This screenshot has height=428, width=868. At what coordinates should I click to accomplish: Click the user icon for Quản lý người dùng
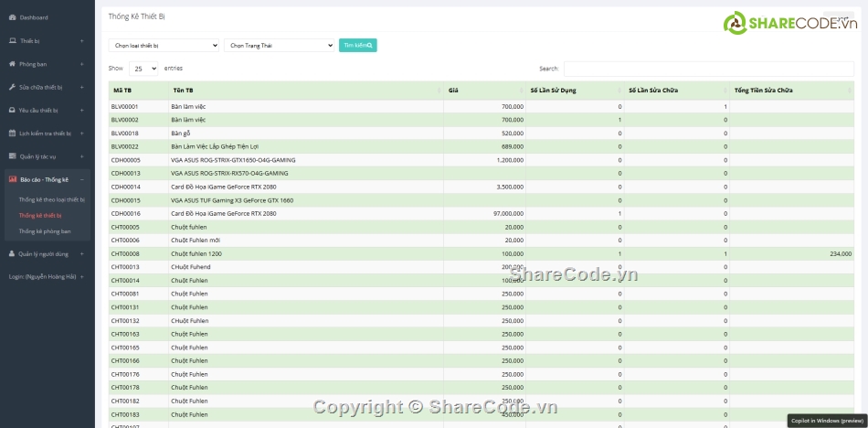12,254
